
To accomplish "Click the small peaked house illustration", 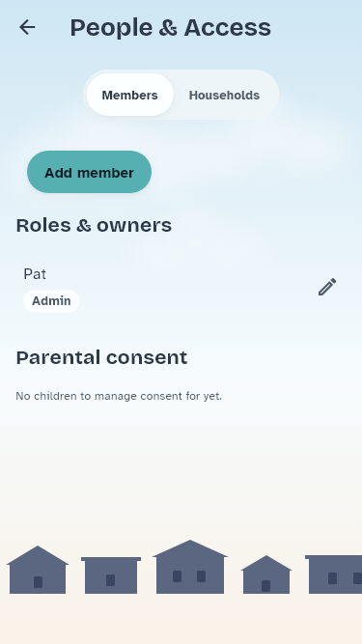I will pyautogui.click(x=266, y=574).
